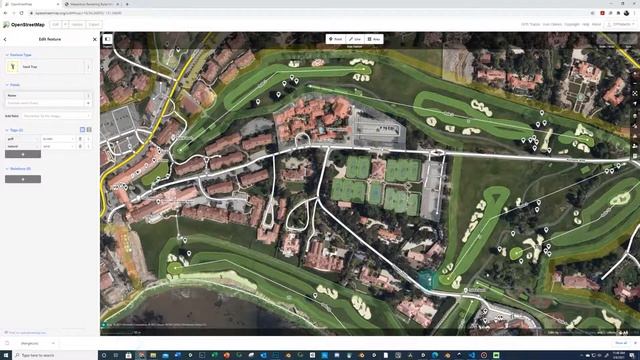Open Background settings pane
640x360 pixels.
point(635,116)
